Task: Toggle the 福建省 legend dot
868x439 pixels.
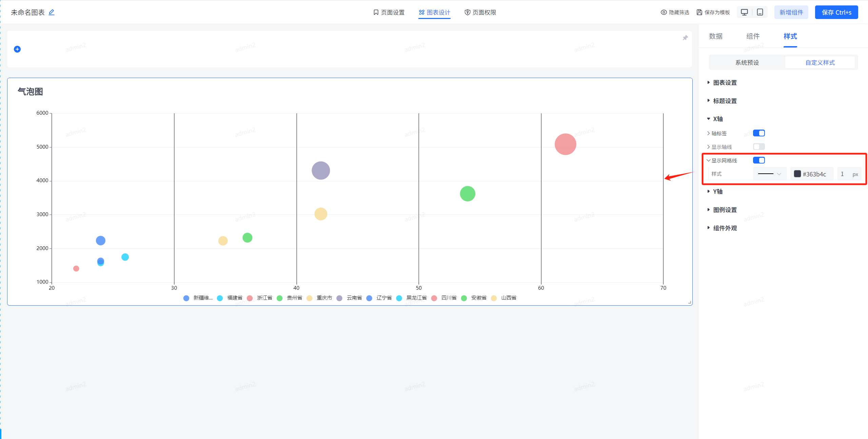Action: point(220,298)
